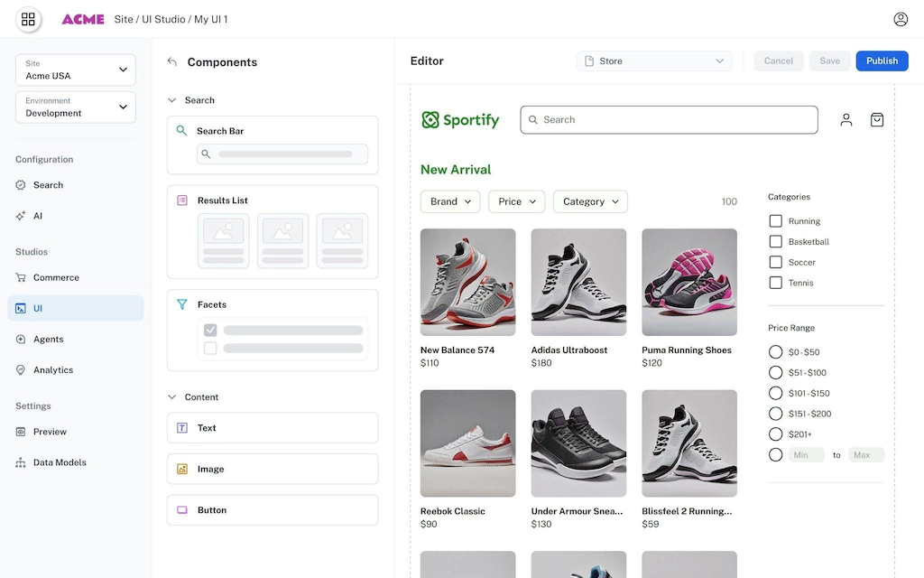The height and width of the screenshot is (578, 924).
Task: Click the Reebok Classic product image
Action: 468,443
